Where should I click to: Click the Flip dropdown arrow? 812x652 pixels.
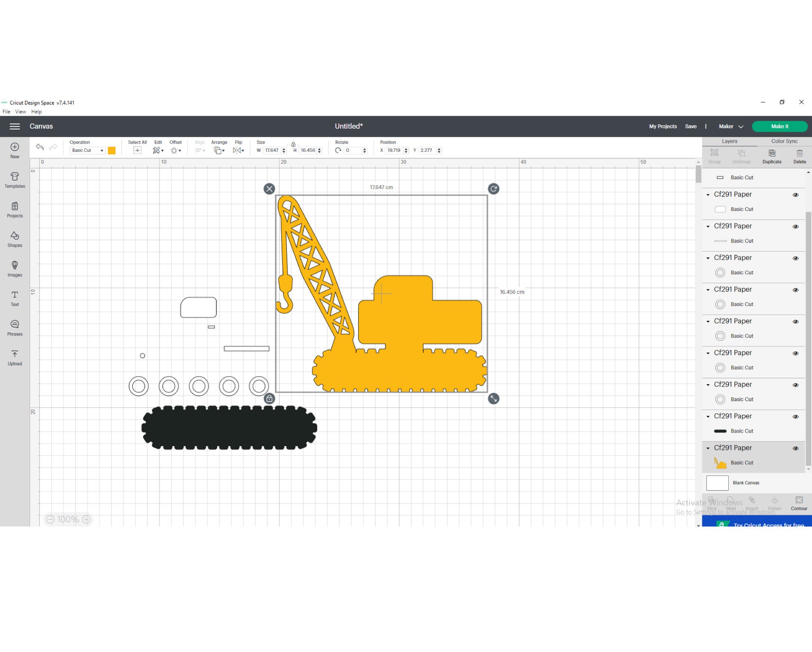[243, 150]
